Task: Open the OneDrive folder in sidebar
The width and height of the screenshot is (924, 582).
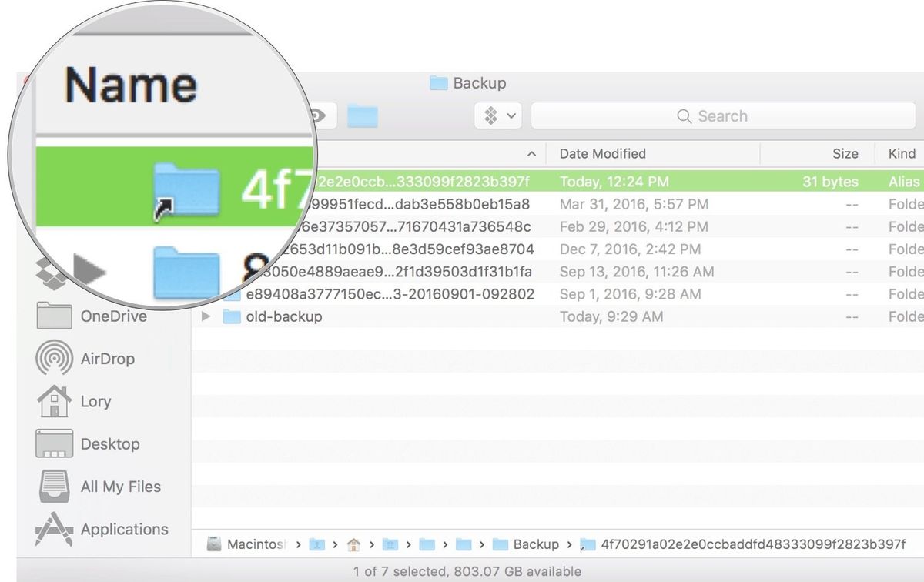Action: click(x=114, y=316)
